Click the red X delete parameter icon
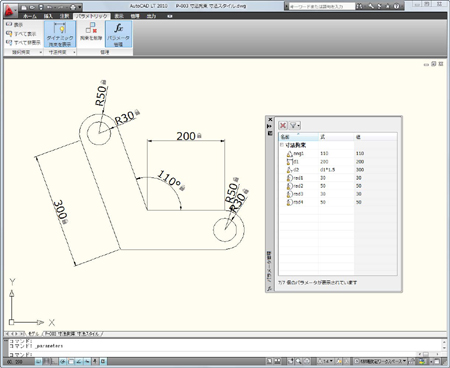 click(283, 125)
